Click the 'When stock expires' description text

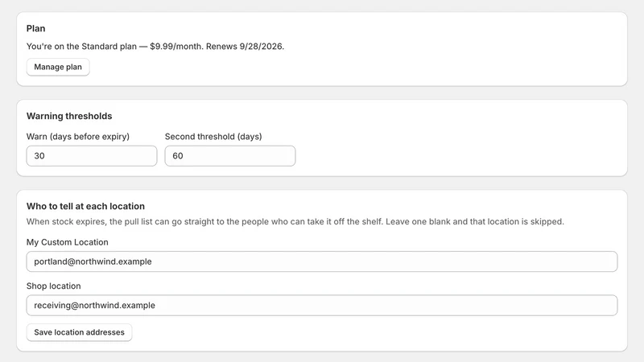295,222
